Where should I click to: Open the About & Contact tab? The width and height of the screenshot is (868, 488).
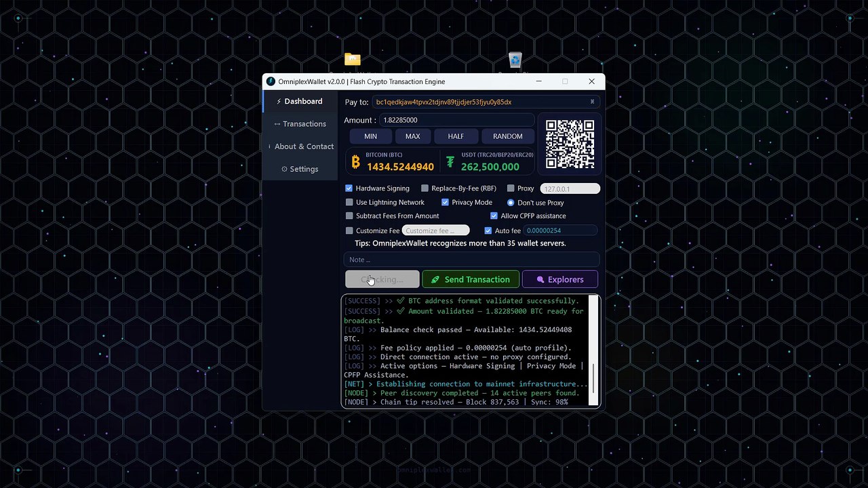(299, 146)
